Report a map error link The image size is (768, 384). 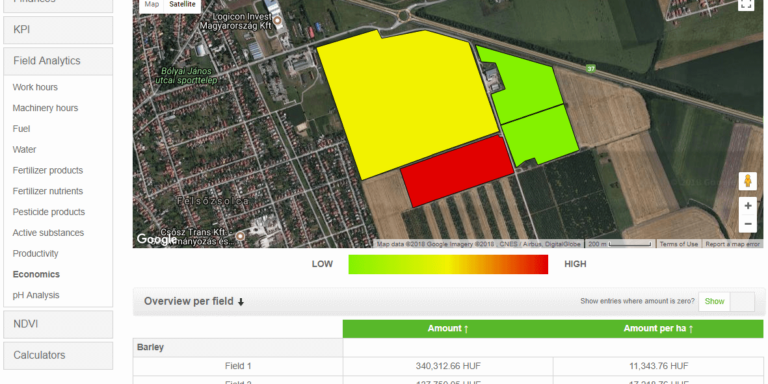(732, 244)
